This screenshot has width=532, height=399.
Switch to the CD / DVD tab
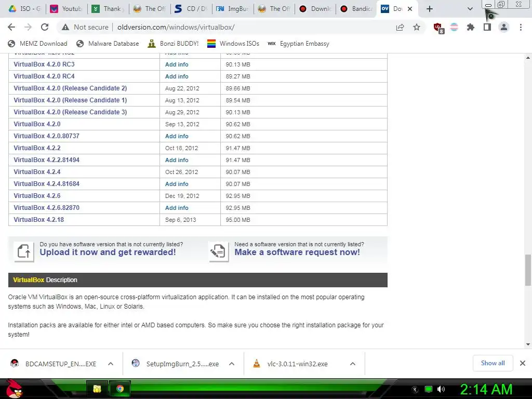point(191,9)
